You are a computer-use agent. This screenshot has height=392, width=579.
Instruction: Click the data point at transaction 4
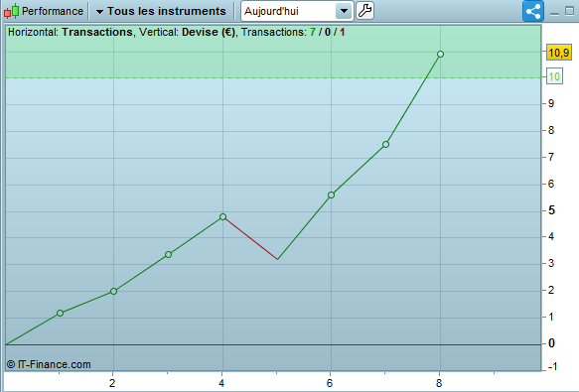(222, 217)
